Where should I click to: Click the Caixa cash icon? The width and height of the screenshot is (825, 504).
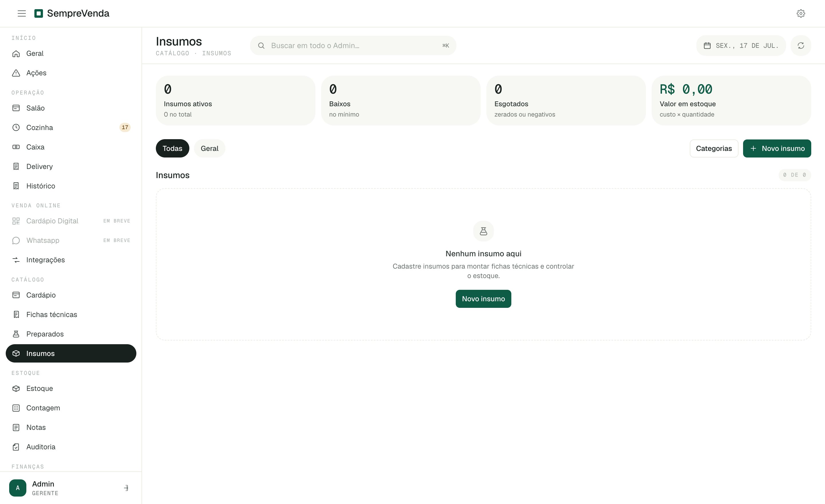tap(16, 147)
